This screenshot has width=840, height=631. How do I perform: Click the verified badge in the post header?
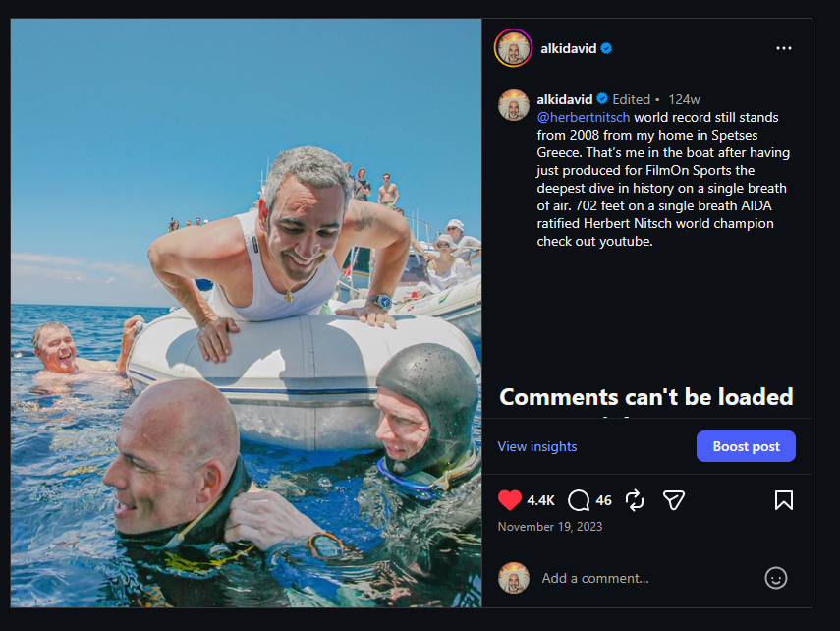pos(607,48)
